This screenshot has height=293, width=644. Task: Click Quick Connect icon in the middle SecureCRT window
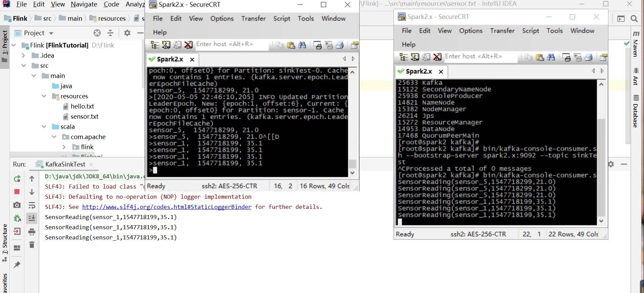click(x=166, y=45)
